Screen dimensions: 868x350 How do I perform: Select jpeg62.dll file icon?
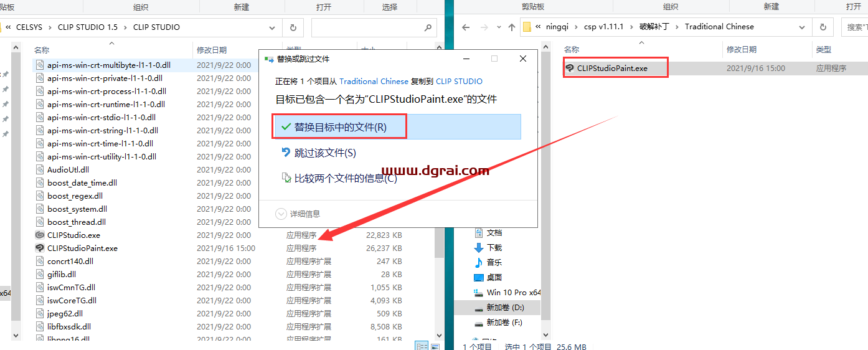(x=40, y=314)
